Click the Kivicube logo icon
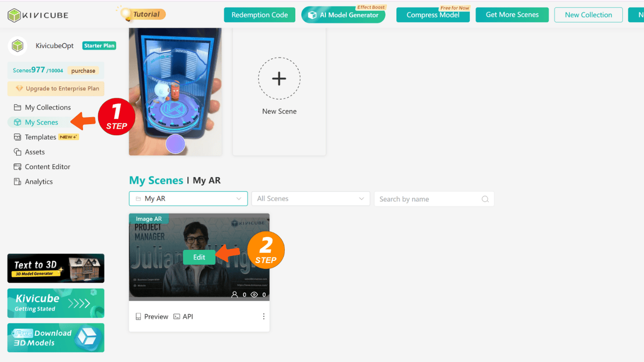644x362 pixels. click(x=15, y=15)
